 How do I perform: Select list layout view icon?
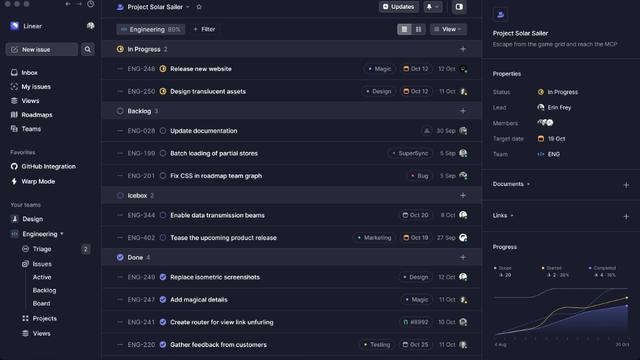(x=404, y=29)
